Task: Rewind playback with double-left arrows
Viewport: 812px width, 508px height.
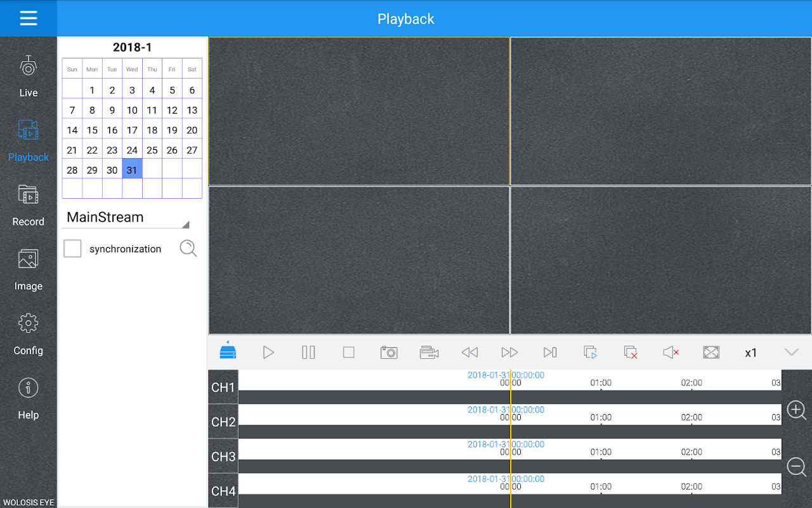Action: tap(469, 352)
